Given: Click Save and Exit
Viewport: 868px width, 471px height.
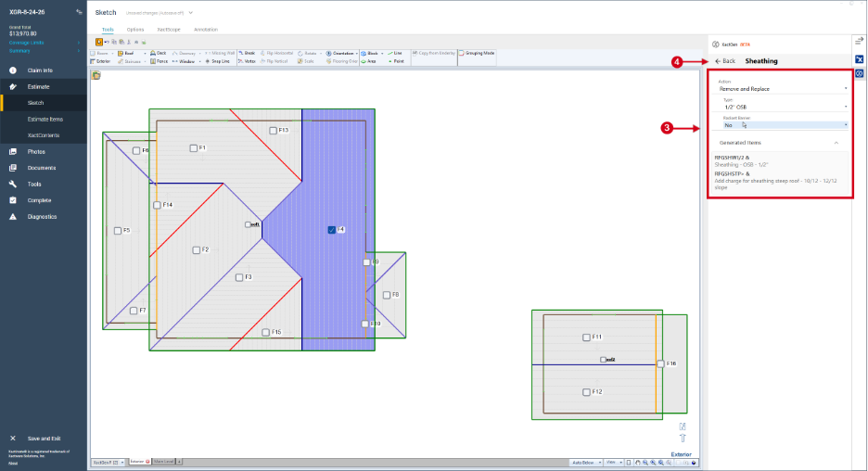Looking at the screenshot, I should (44, 439).
